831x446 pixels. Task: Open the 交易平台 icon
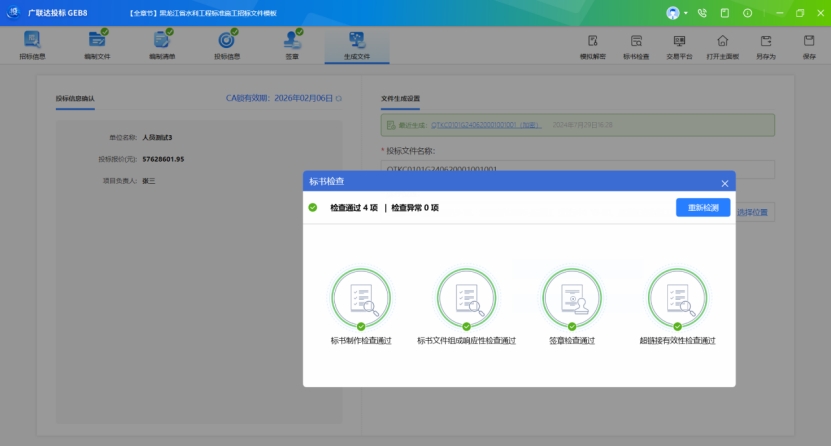coord(679,42)
